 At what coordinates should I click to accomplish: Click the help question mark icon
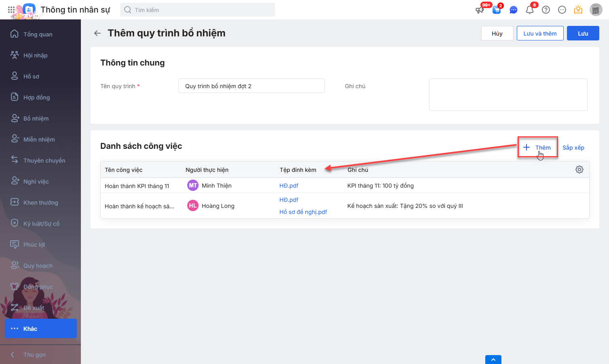coord(546,10)
